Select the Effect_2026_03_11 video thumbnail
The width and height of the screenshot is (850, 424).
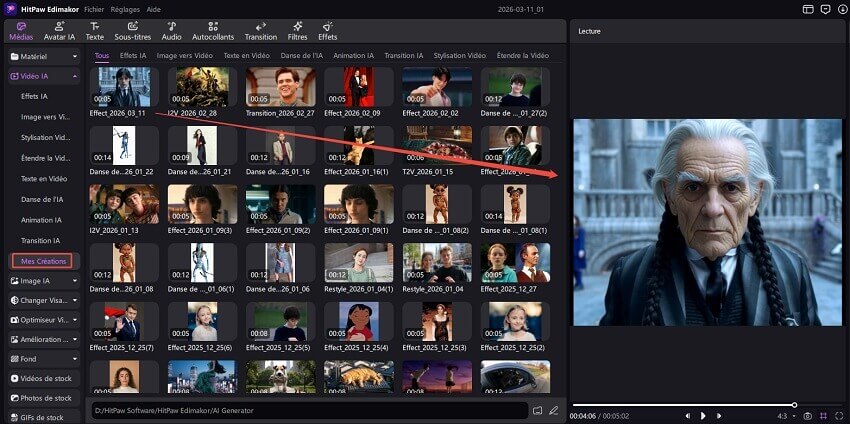click(x=124, y=88)
